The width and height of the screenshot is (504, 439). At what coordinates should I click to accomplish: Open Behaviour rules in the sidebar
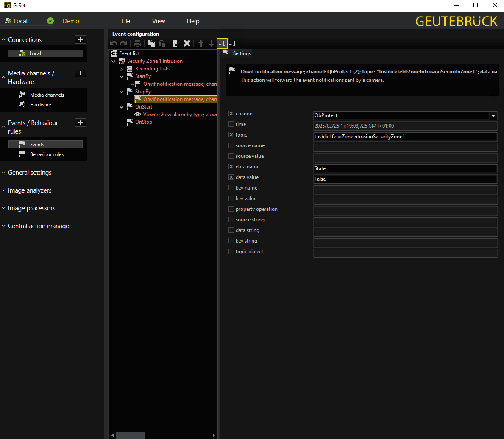coord(47,154)
